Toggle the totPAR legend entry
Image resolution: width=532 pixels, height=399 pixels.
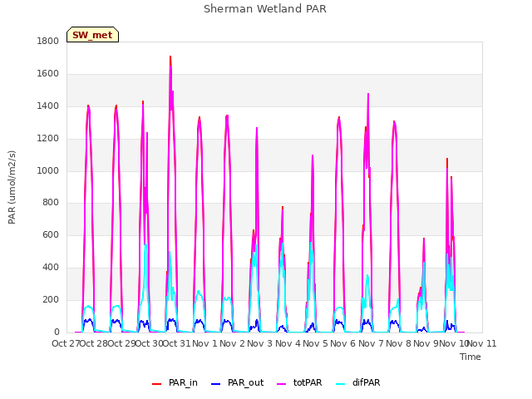(299, 382)
